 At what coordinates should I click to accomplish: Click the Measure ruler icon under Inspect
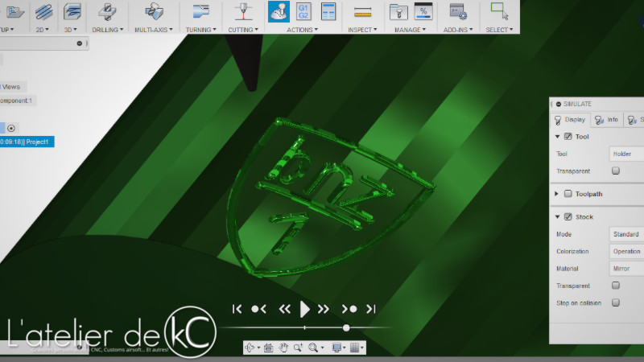pos(363,11)
